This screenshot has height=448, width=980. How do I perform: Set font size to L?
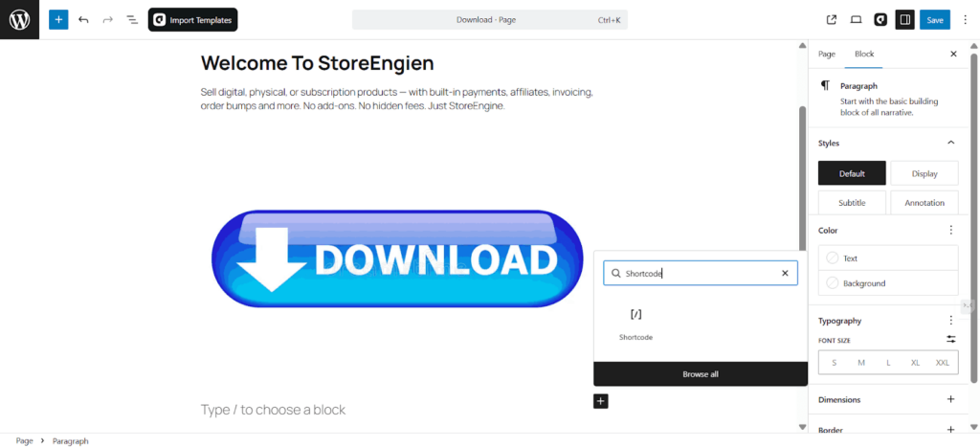point(888,363)
